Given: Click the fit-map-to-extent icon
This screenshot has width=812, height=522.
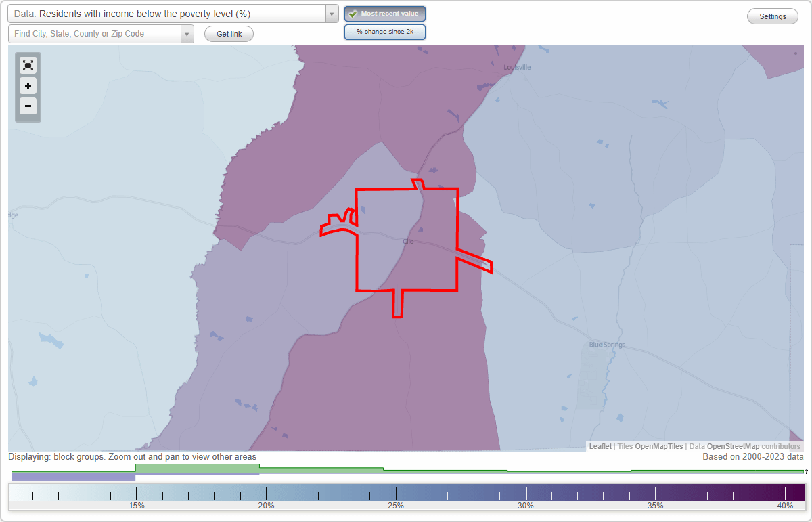Looking at the screenshot, I should coord(28,65).
